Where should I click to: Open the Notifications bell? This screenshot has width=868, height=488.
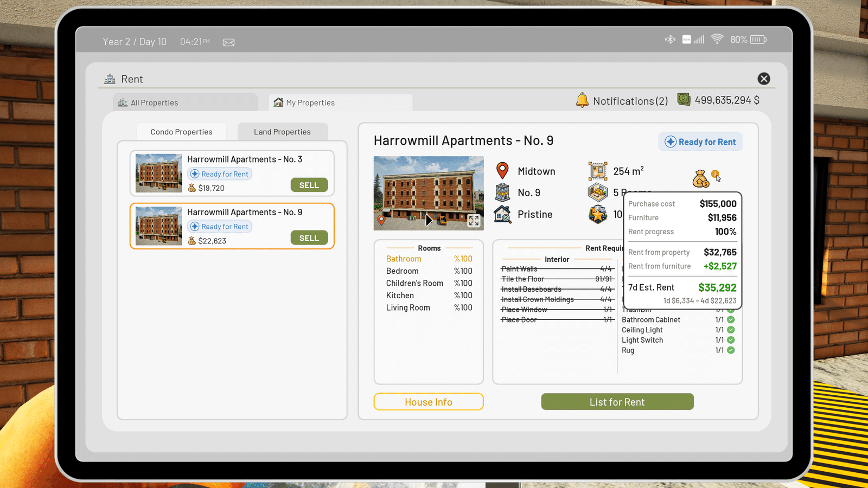point(582,100)
